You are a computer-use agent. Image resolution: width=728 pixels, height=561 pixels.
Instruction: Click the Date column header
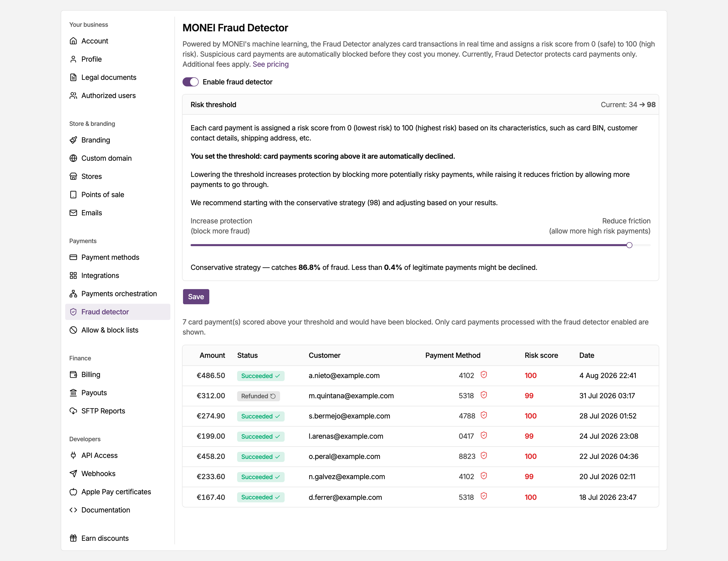click(x=587, y=356)
